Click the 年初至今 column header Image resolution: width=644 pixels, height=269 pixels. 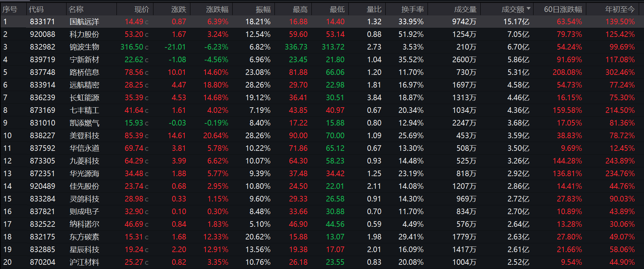coord(620,9)
